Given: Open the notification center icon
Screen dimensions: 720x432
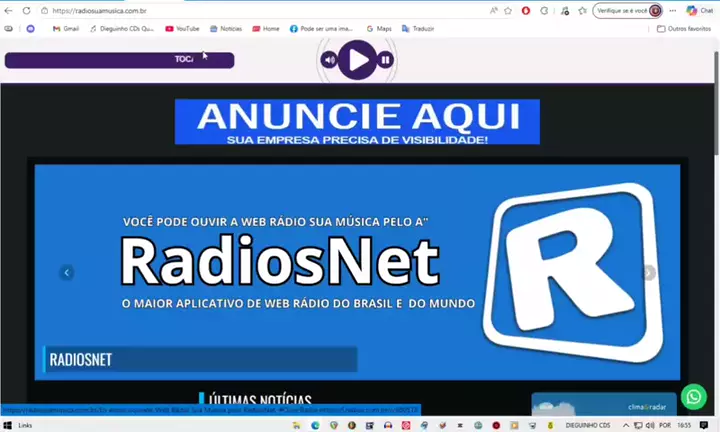Looking at the screenshot, I should (704, 425).
